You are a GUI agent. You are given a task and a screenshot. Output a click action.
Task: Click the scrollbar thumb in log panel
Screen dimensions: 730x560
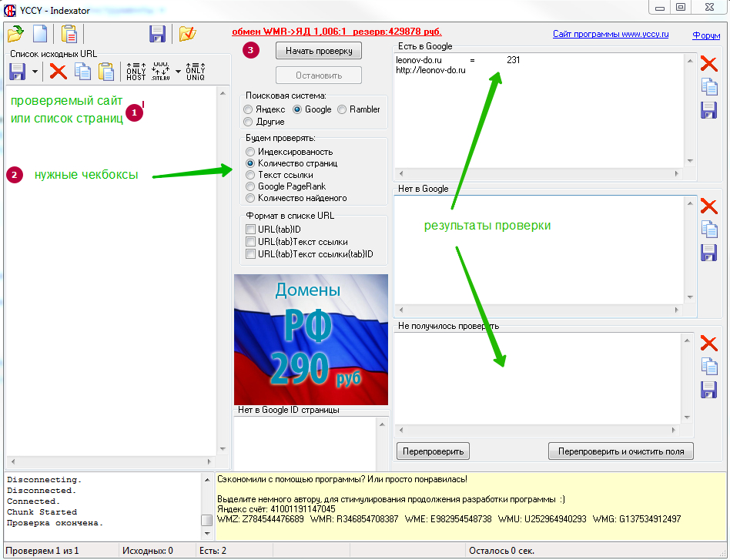pyautogui.click(x=206, y=520)
